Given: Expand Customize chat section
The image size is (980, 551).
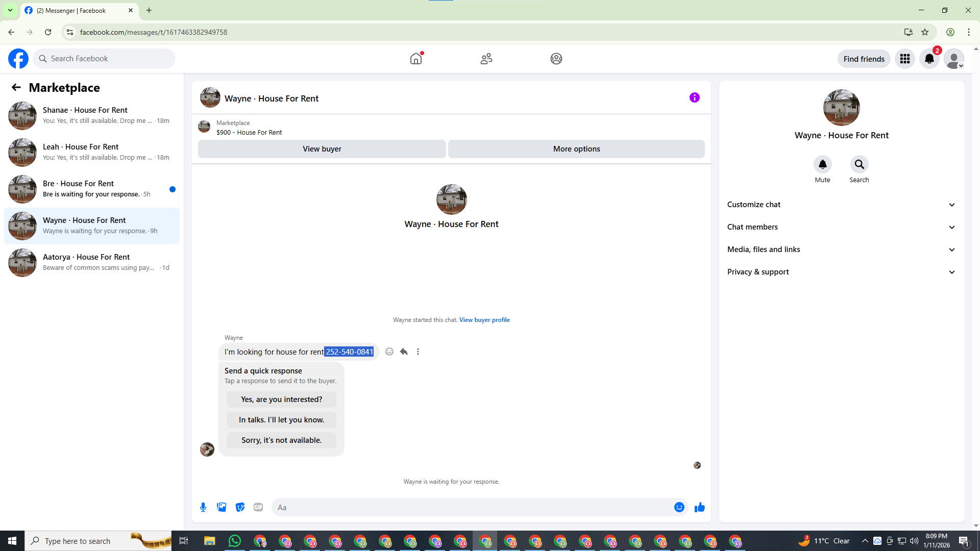Looking at the screenshot, I should (841, 205).
